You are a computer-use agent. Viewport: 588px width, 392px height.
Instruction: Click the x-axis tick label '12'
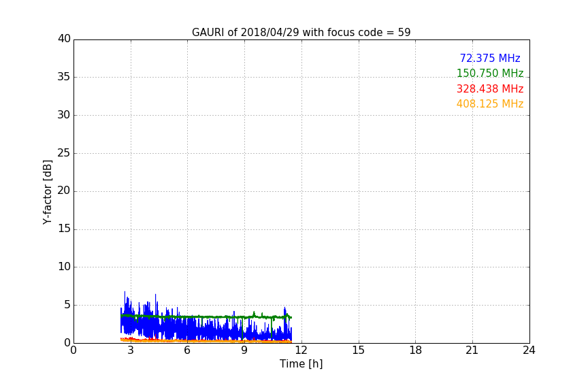(x=301, y=350)
